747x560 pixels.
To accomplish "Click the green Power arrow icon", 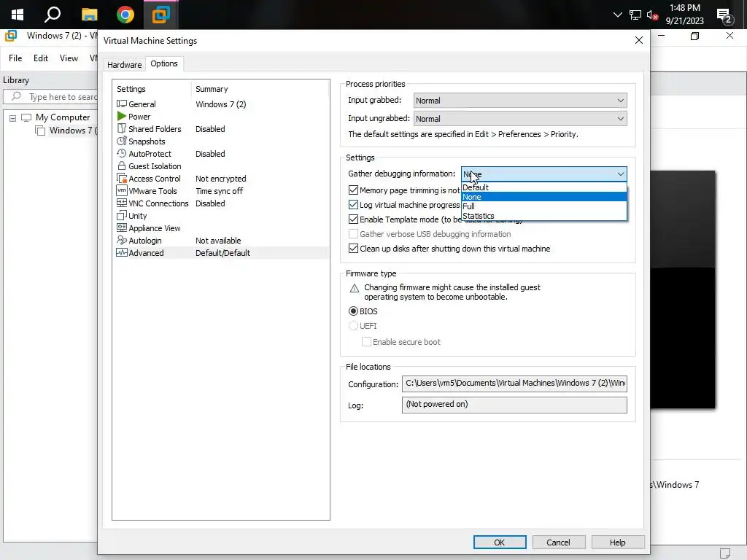I will point(122,116).
